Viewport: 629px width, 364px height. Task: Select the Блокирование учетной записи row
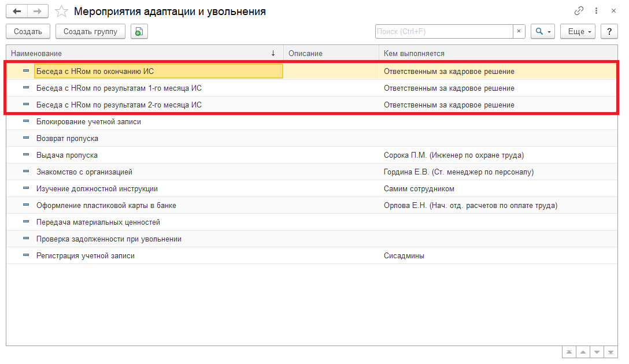pos(88,122)
